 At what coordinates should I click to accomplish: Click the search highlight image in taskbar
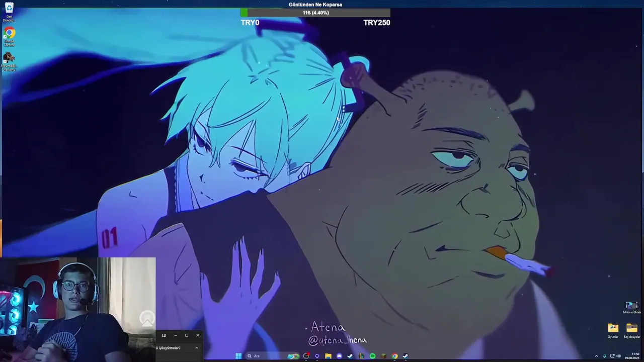coord(293,356)
